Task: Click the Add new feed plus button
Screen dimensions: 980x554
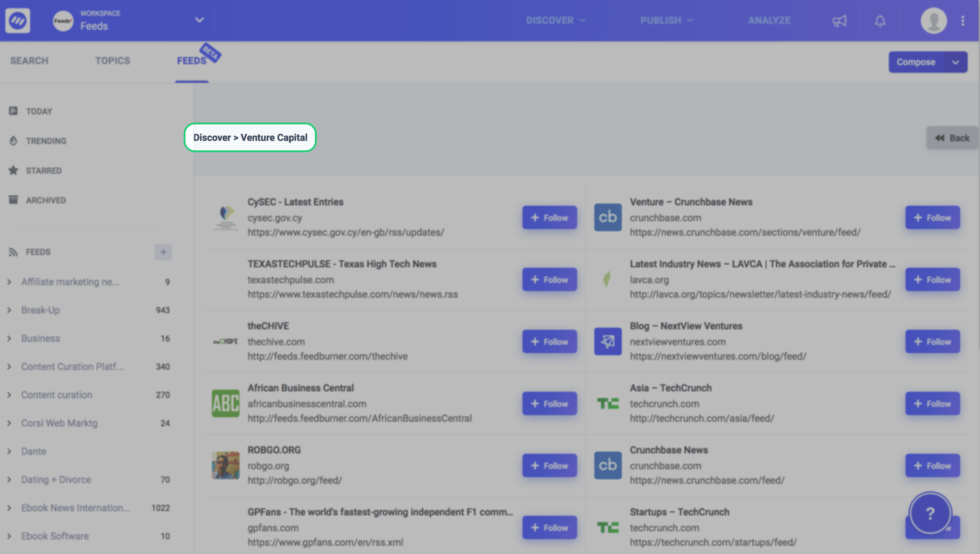Action: coord(162,251)
